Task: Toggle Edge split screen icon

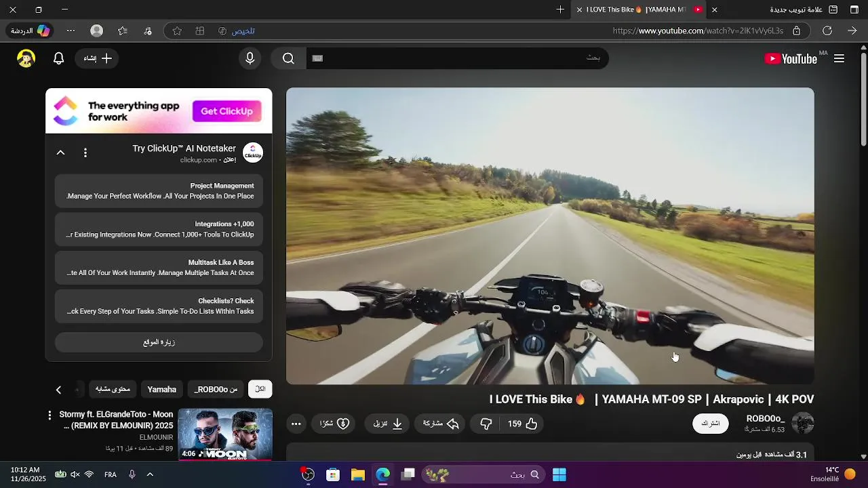Action: click(200, 31)
